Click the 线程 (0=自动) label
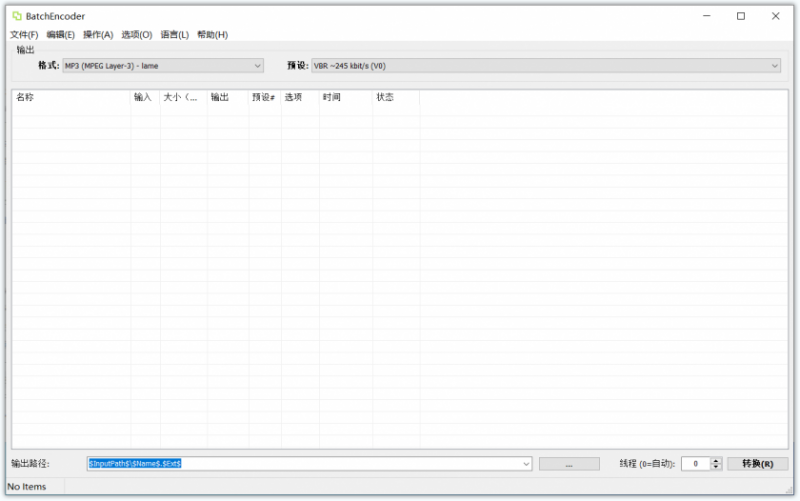800x501 pixels. pos(647,464)
